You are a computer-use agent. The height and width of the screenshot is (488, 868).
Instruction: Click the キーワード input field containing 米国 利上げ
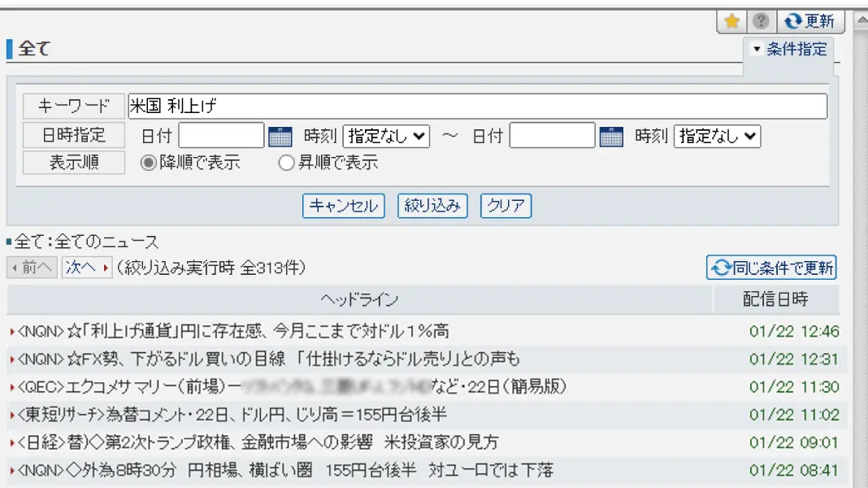tap(478, 106)
